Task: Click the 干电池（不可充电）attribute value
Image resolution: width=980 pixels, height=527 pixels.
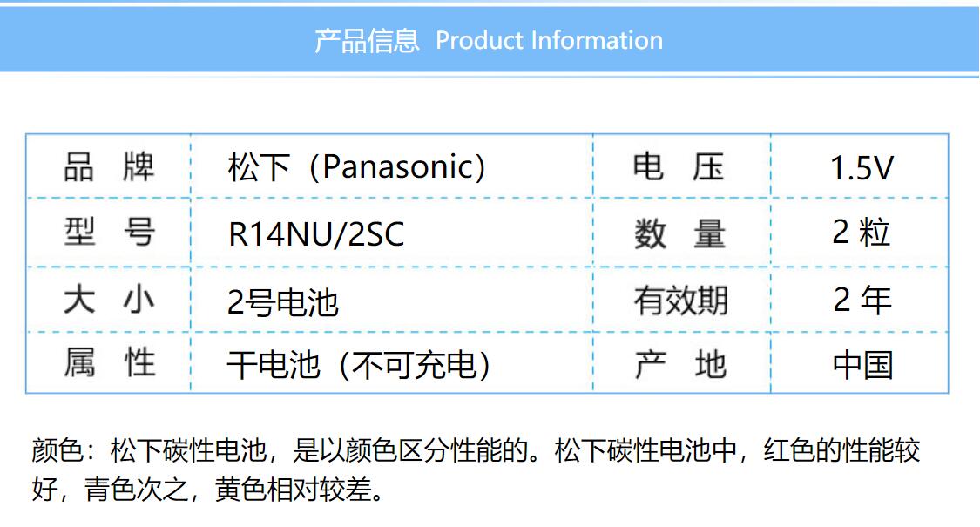Action: 359,365
